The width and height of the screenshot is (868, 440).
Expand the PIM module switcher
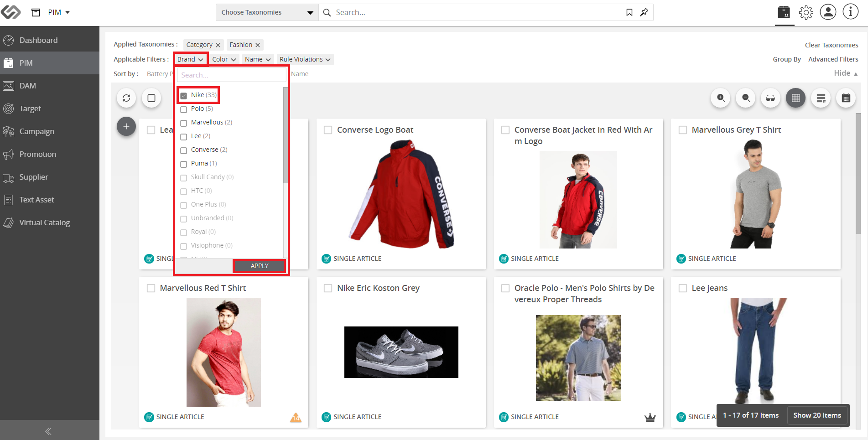coord(59,12)
